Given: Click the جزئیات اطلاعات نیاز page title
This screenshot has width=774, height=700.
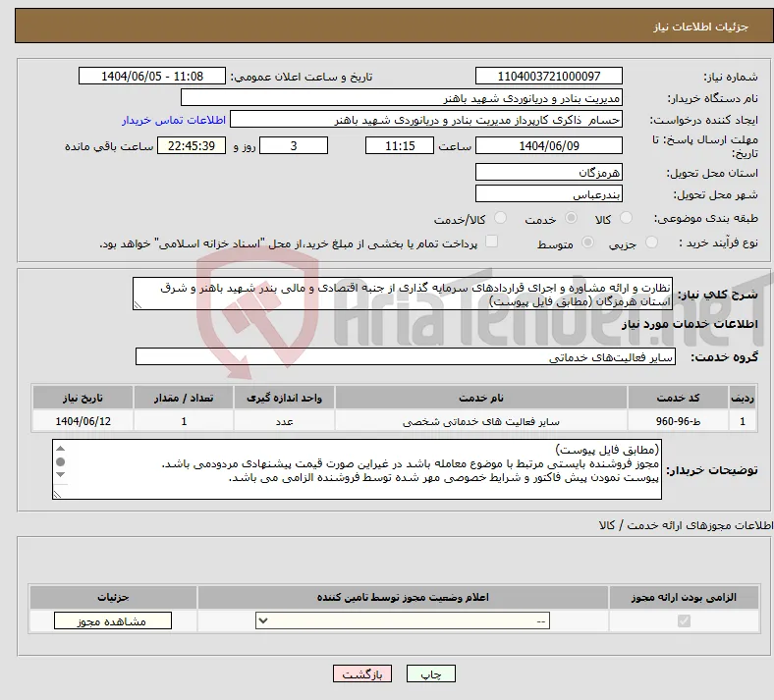Looking at the screenshot, I should [701, 27].
